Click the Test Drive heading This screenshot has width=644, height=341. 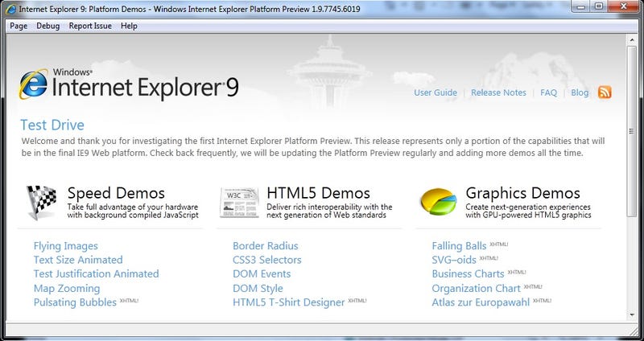52,125
